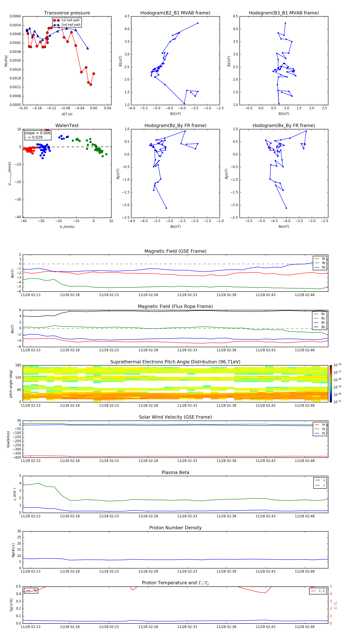The image size is (351, 644).
Task: Click the "A(T·m)" x-axis label
Action: pyautogui.click(x=67, y=114)
